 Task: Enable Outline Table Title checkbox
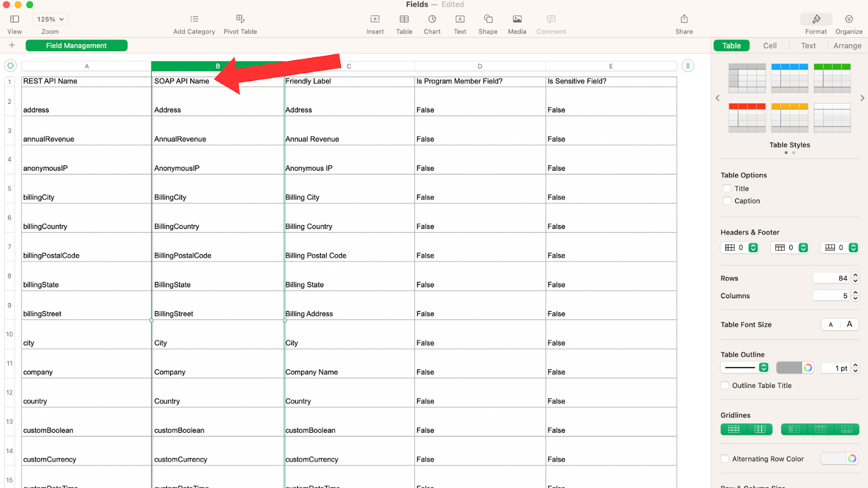click(x=725, y=386)
